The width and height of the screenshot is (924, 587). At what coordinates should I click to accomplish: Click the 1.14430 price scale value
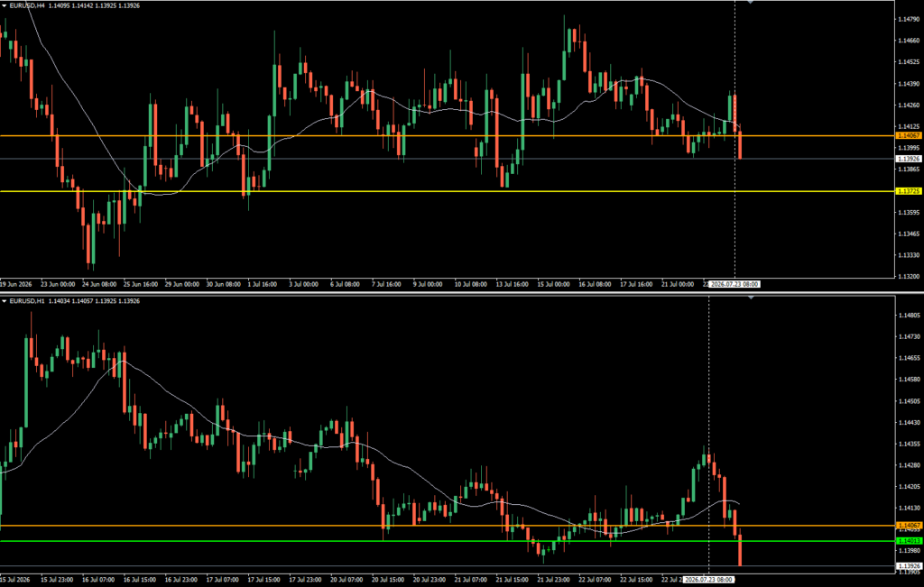[908, 422]
